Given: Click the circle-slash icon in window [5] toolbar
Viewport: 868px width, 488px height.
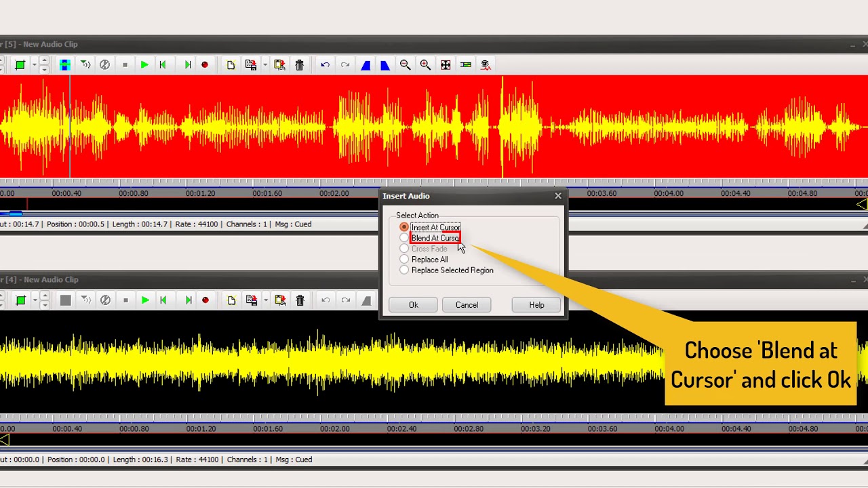Looking at the screenshot, I should click(105, 65).
